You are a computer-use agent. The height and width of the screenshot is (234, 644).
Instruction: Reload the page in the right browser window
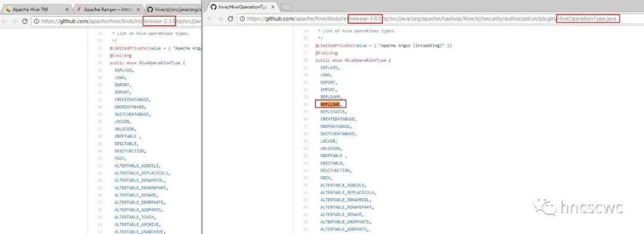point(230,19)
